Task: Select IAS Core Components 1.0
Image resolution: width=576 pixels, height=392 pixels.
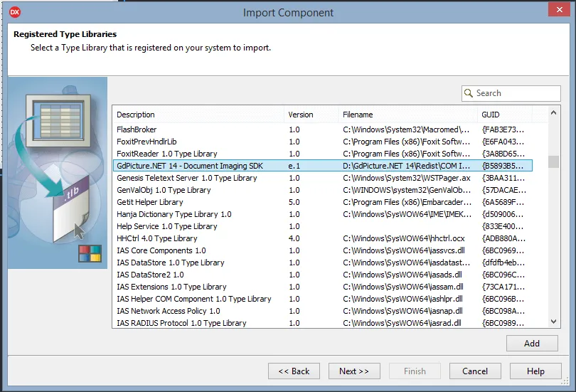Action: click(323, 250)
